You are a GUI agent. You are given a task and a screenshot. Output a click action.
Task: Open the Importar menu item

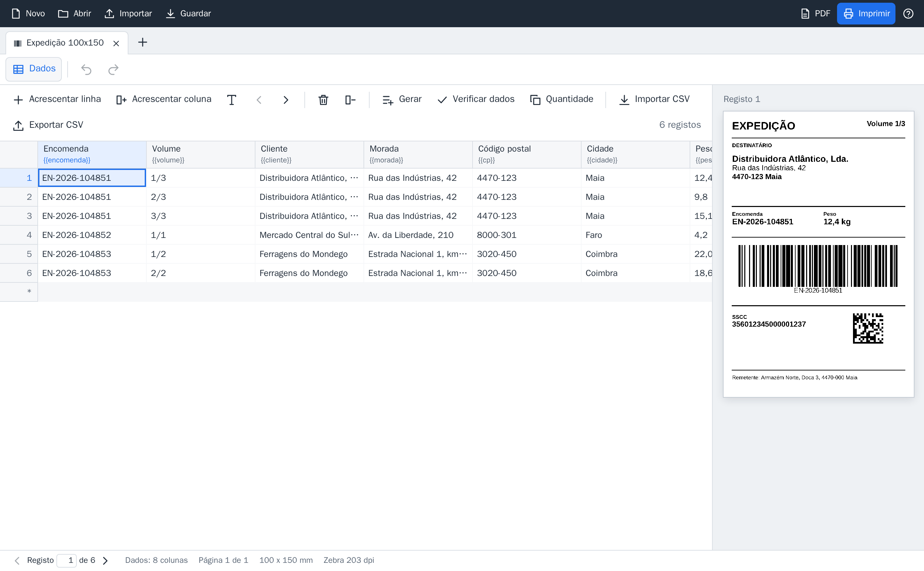128,14
